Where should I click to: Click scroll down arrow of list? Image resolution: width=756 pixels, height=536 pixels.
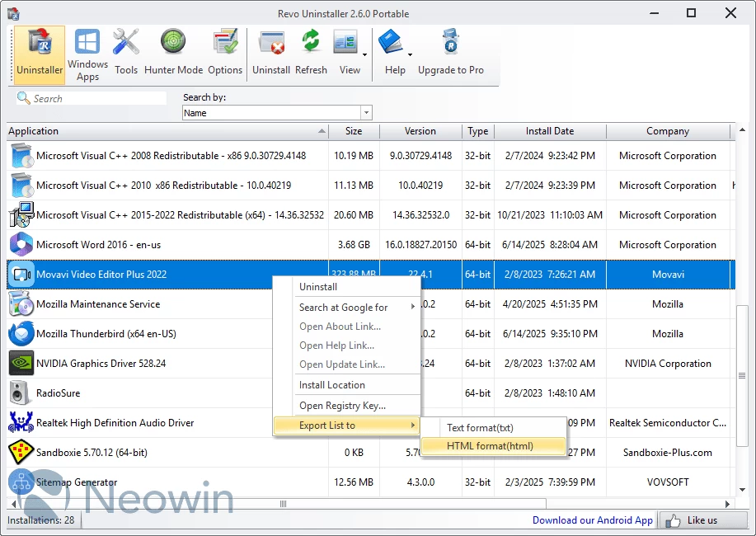coord(742,490)
